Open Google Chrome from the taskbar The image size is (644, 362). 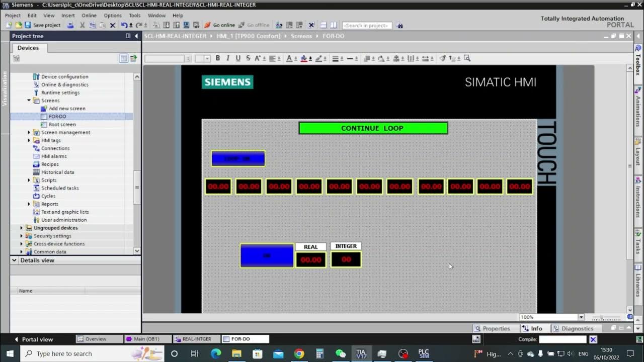299,353
